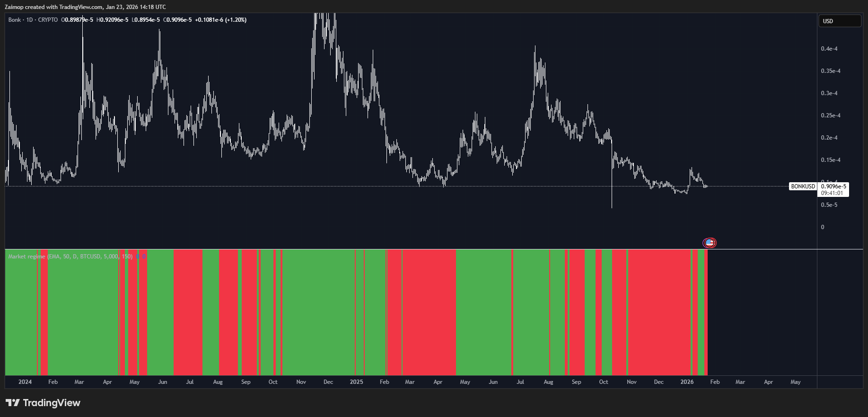Image resolution: width=868 pixels, height=417 pixels.
Task: Click the US flag economic event icon
Action: (x=709, y=243)
